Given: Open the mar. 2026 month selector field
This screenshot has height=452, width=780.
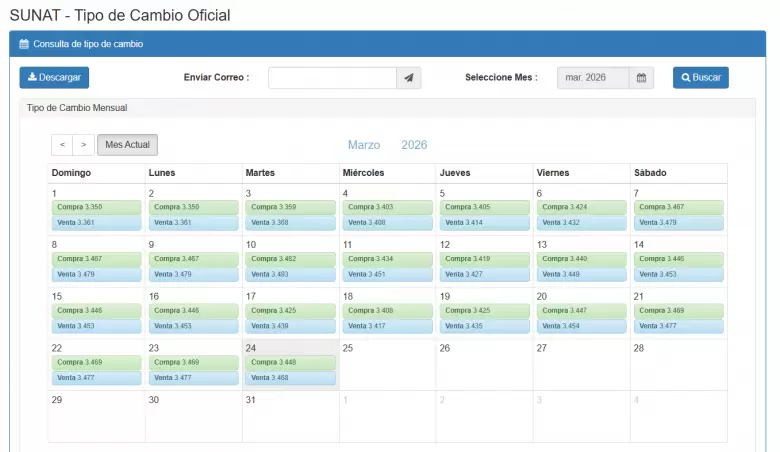Looking at the screenshot, I should 592,78.
